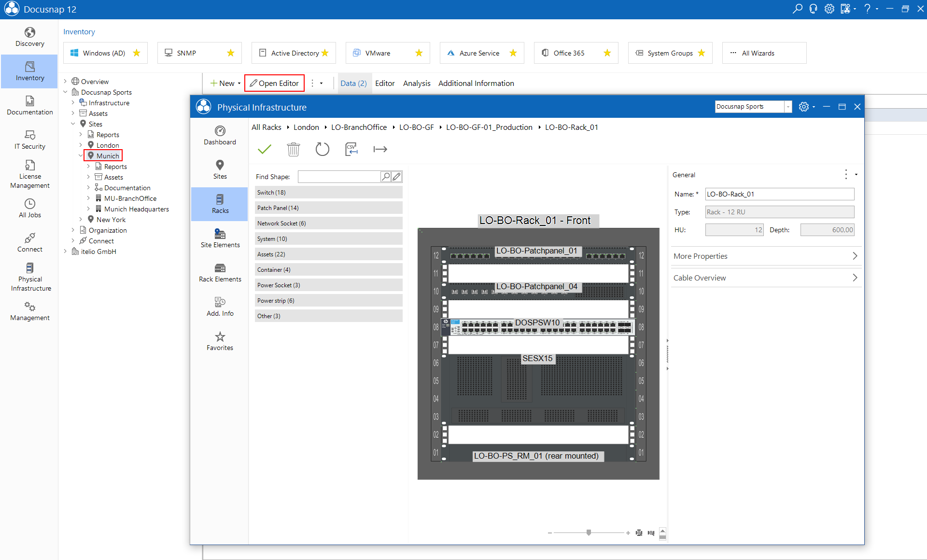Click LO-BO-GF-01_Production breadcrumb
This screenshot has height=560, width=927.
coord(489,127)
